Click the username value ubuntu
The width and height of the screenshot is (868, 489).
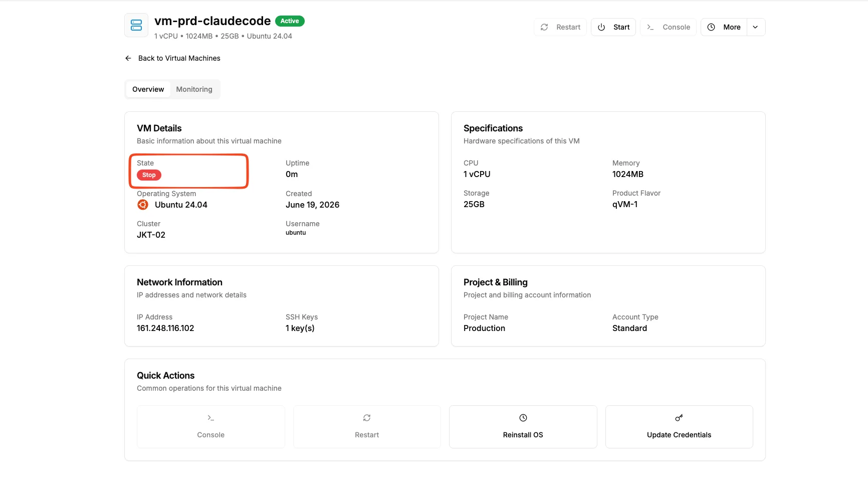pyautogui.click(x=296, y=233)
